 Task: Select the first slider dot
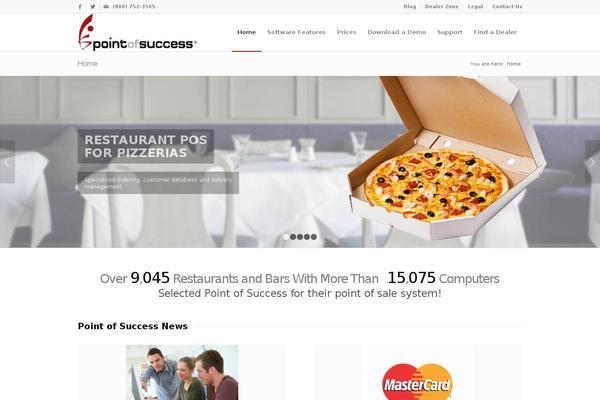pos(286,237)
